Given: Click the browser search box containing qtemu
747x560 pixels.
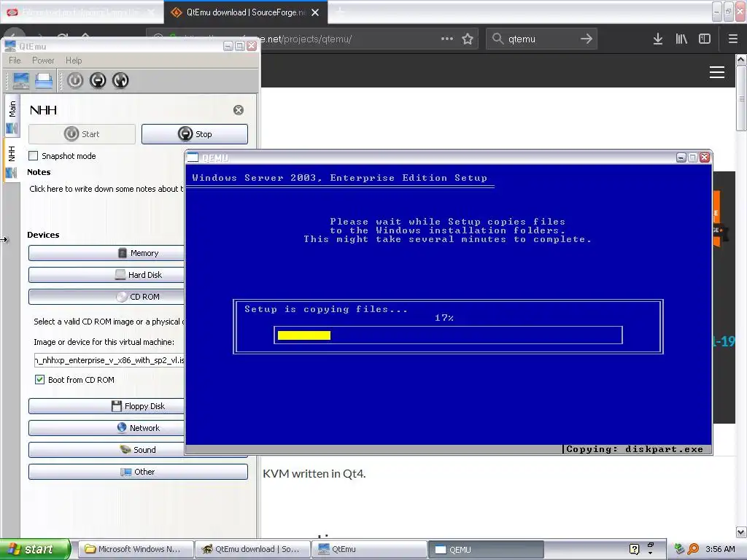Looking at the screenshot, I should click(x=541, y=39).
